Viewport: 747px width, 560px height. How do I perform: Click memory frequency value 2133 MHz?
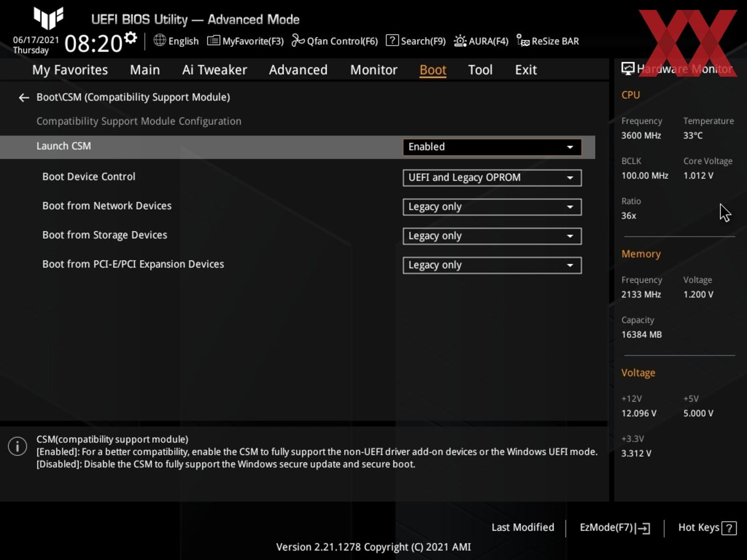click(x=641, y=294)
